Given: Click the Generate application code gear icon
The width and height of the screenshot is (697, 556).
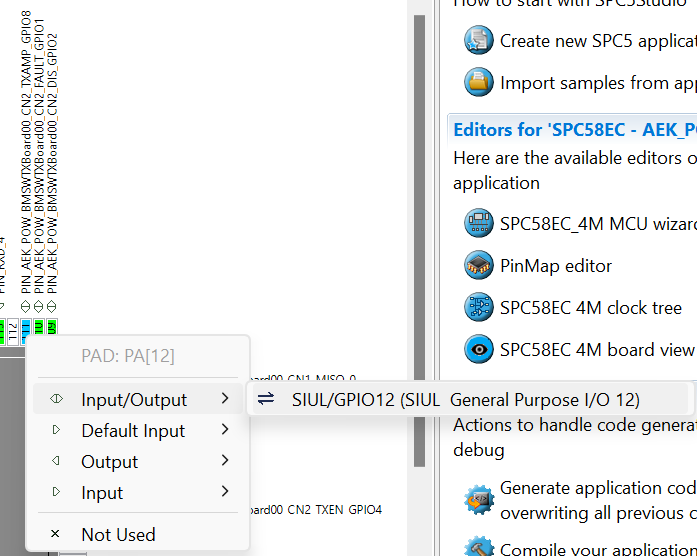Looking at the screenshot, I should tap(478, 500).
